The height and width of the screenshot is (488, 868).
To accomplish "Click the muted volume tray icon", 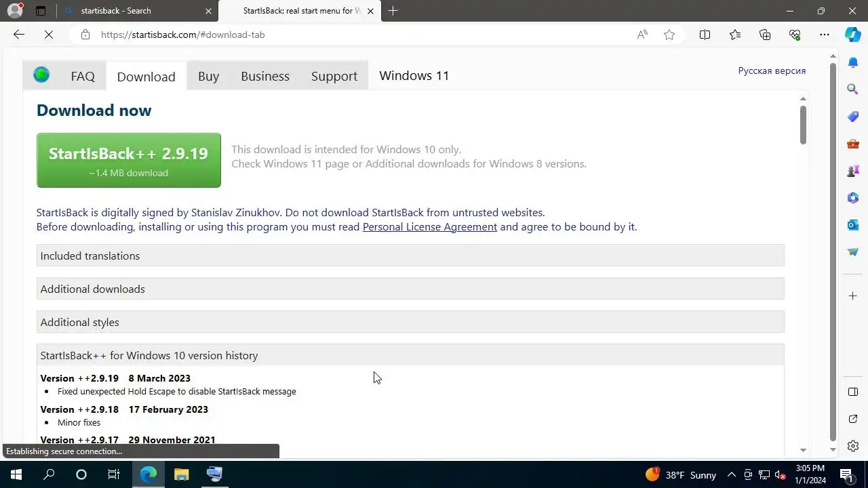I will (x=781, y=474).
